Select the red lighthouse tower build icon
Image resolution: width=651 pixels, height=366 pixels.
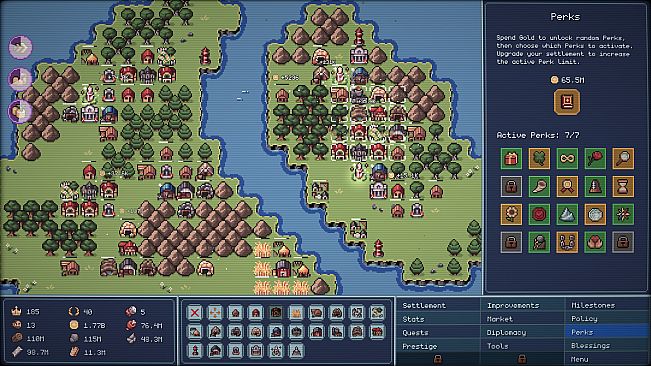(x=195, y=351)
